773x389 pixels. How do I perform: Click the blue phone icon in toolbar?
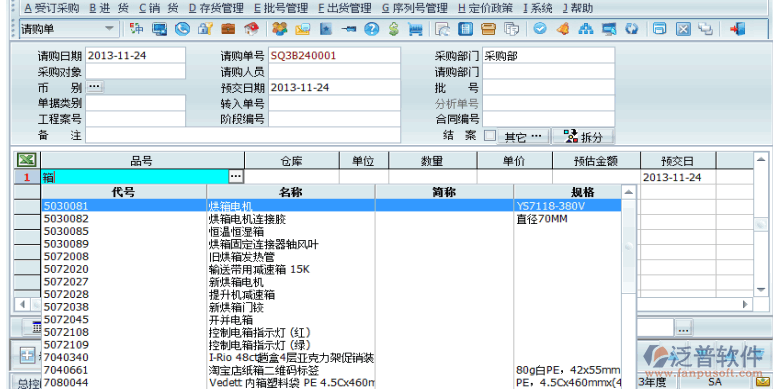click(x=182, y=29)
